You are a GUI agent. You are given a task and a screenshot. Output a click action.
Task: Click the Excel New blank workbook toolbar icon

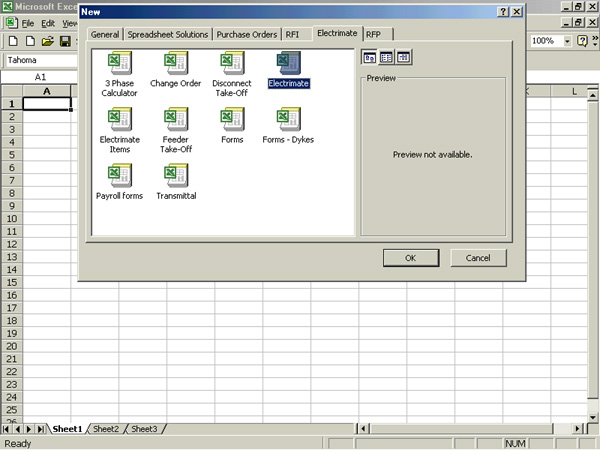point(13,41)
